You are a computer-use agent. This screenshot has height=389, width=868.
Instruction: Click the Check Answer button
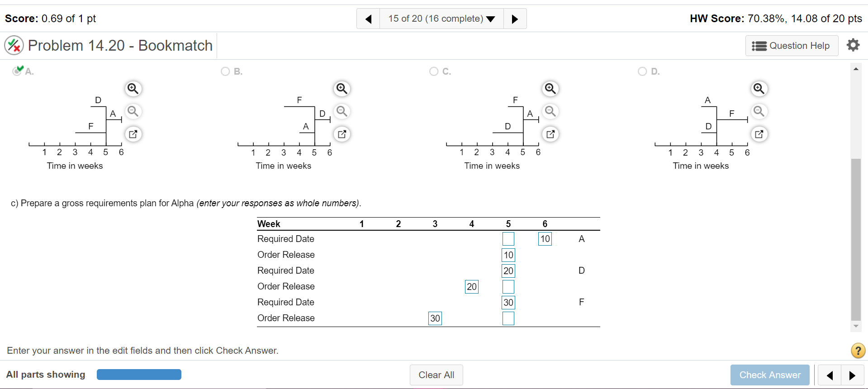click(x=769, y=375)
